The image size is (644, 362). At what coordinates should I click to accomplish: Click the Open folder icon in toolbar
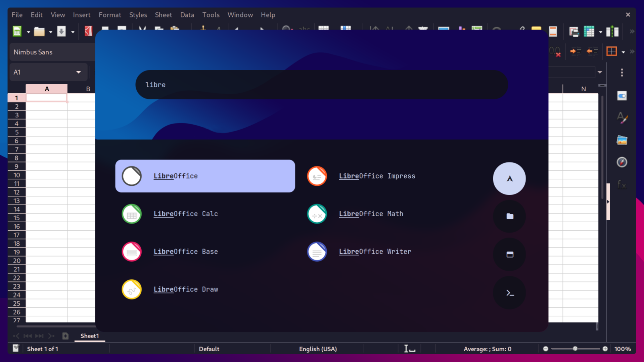pos(39,32)
